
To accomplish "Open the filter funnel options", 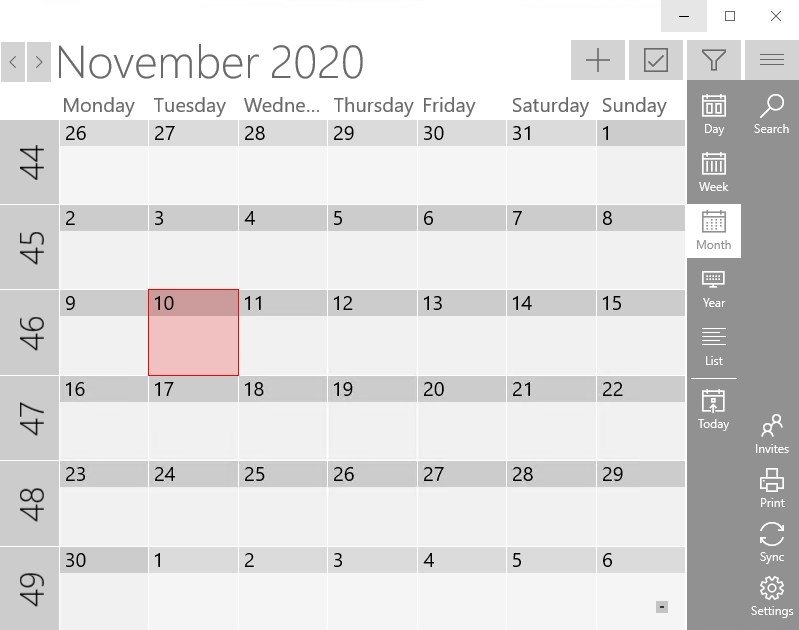I will coord(713,61).
